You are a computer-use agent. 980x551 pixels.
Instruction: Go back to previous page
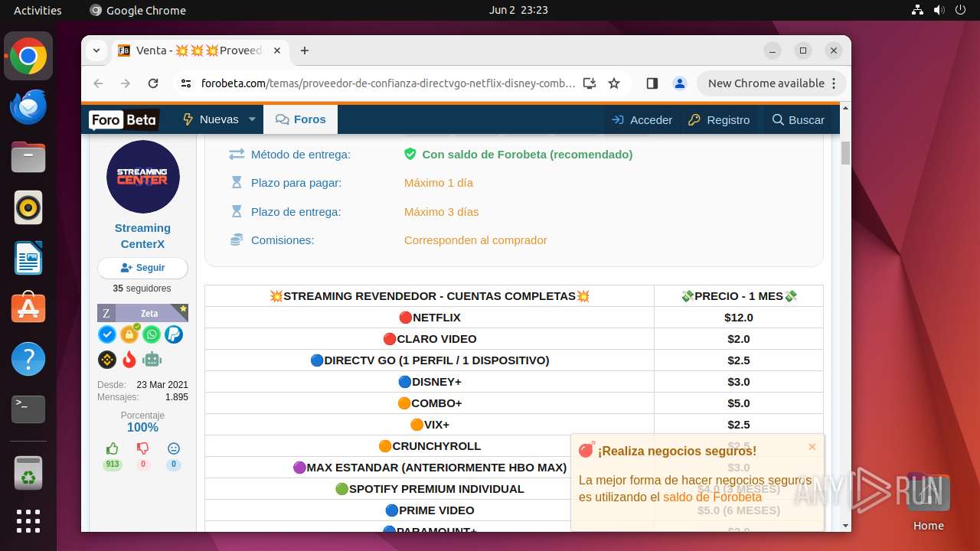click(x=98, y=83)
